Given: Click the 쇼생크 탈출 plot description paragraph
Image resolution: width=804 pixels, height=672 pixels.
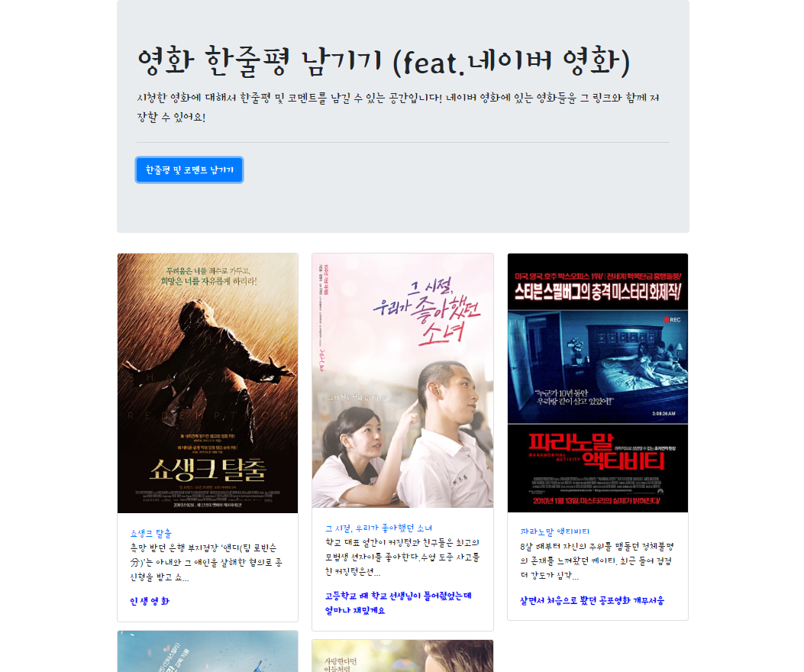Looking at the screenshot, I should point(206,563).
